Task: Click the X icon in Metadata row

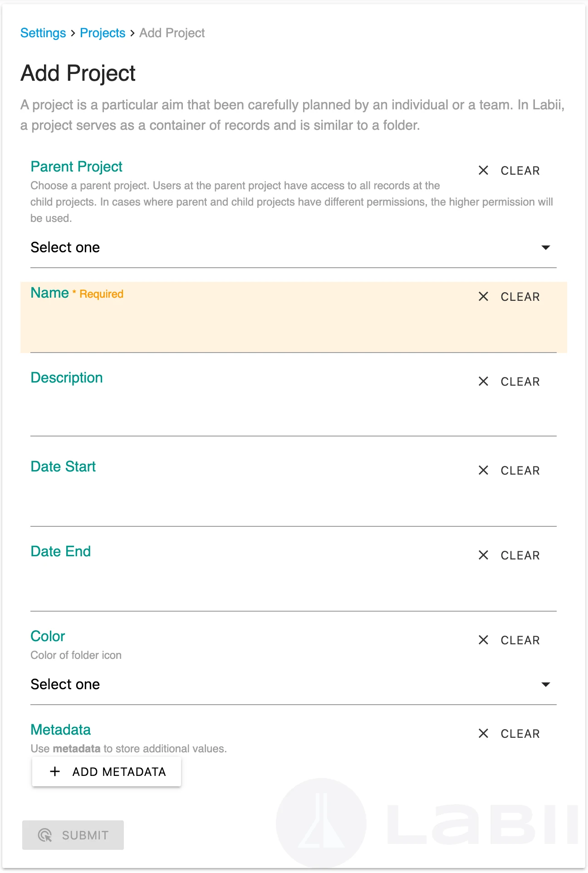Action: [483, 733]
